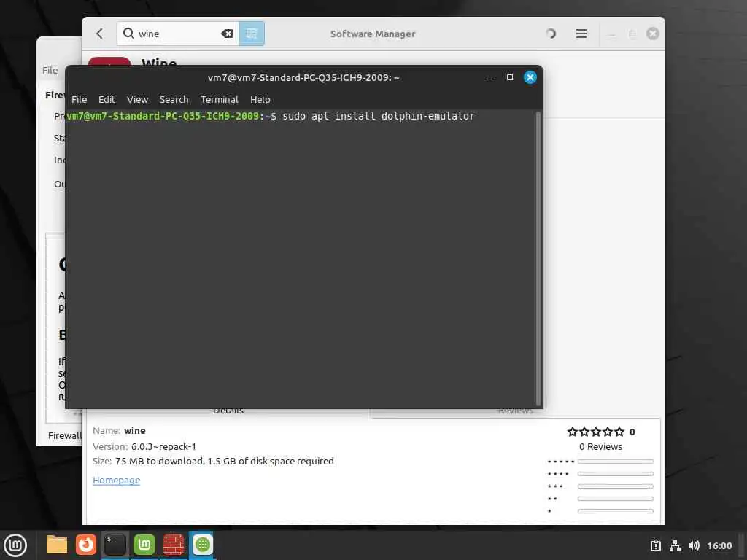
Task: Click the terminal vertical scrollbar
Action: click(x=538, y=258)
